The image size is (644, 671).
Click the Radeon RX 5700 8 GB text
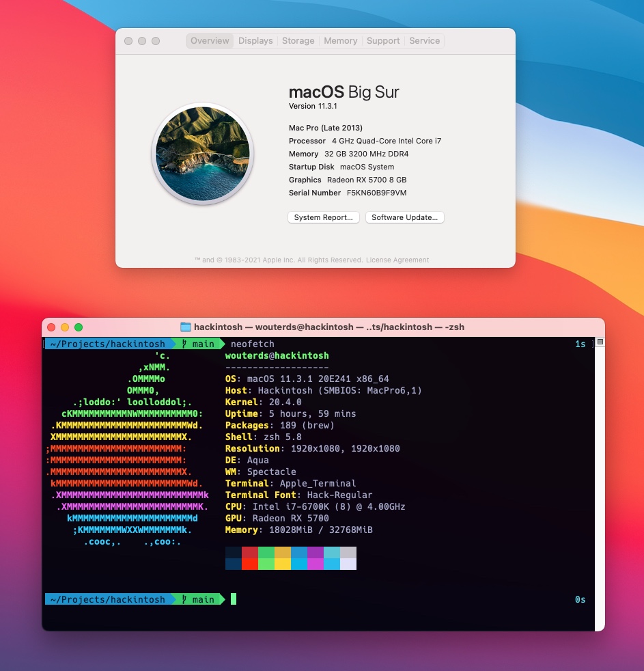tap(367, 180)
